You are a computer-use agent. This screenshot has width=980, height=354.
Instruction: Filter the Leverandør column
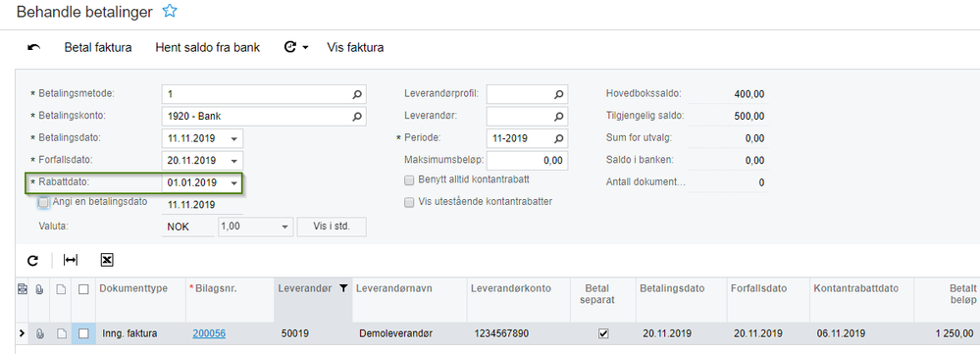point(342,288)
